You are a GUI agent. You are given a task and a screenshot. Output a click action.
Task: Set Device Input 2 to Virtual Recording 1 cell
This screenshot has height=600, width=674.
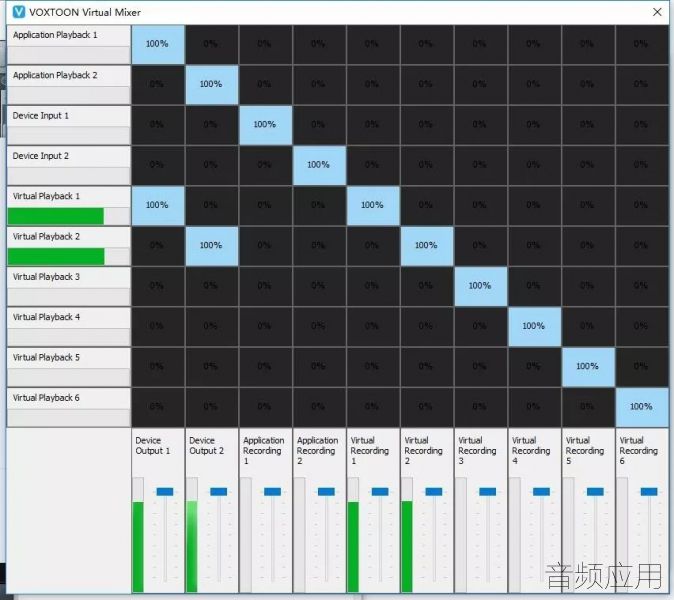[373, 165]
